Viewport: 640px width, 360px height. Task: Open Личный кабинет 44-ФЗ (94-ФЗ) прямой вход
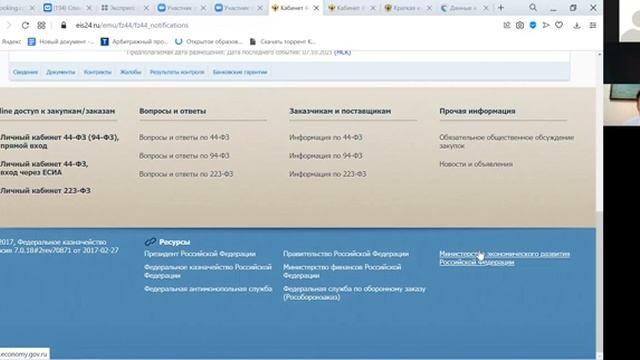(x=59, y=141)
